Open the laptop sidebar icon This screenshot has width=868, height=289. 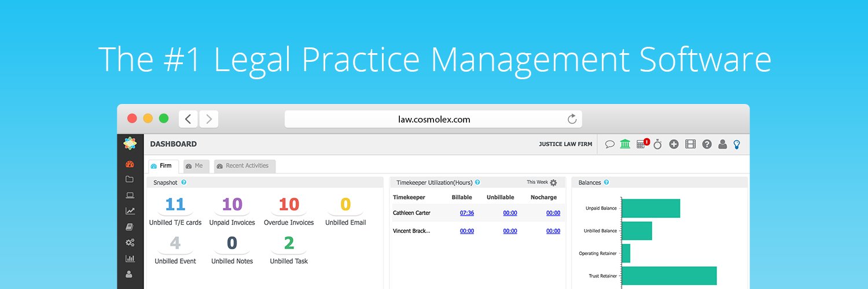[x=130, y=195]
